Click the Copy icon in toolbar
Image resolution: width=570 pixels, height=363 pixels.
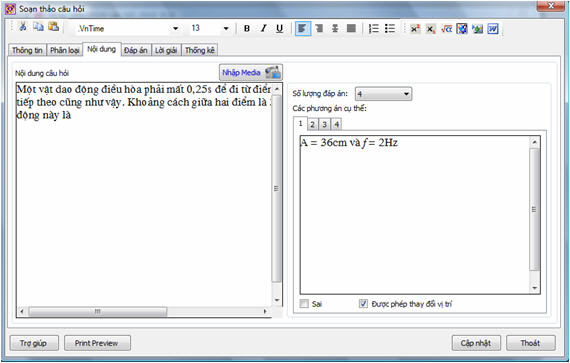39,27
